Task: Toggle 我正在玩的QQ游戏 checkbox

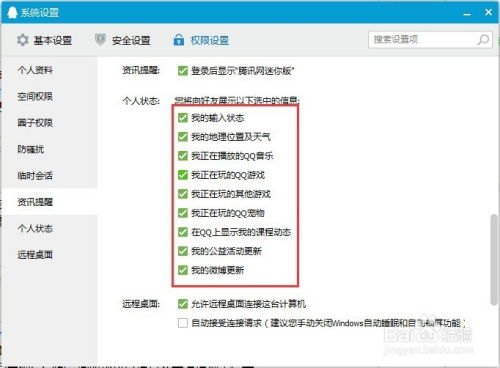Action: (183, 175)
